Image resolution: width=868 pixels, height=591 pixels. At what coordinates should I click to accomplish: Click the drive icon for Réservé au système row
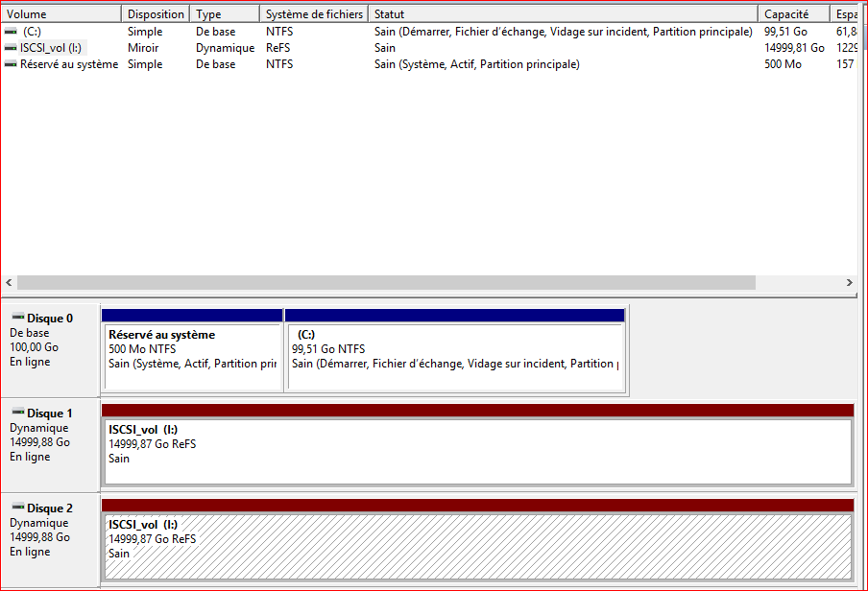(x=11, y=64)
